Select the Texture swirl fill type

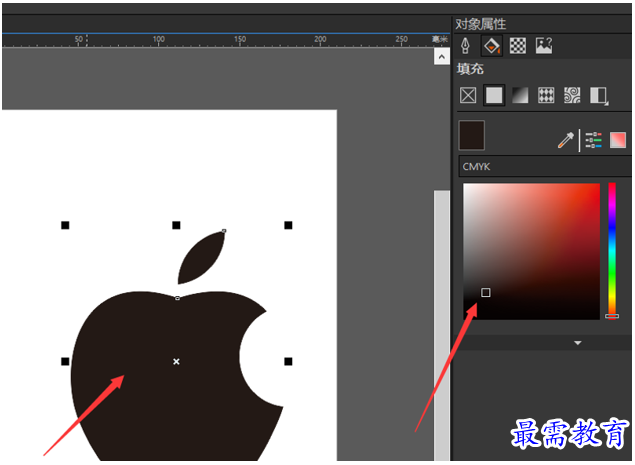pyautogui.click(x=572, y=96)
